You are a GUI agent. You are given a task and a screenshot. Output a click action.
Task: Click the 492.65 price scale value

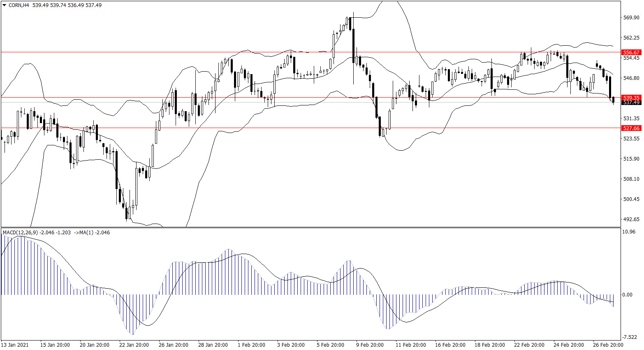tap(631, 219)
